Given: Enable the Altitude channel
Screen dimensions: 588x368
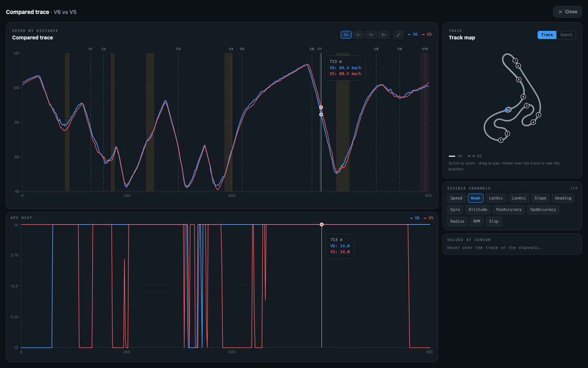Looking at the screenshot, I should [478, 209].
